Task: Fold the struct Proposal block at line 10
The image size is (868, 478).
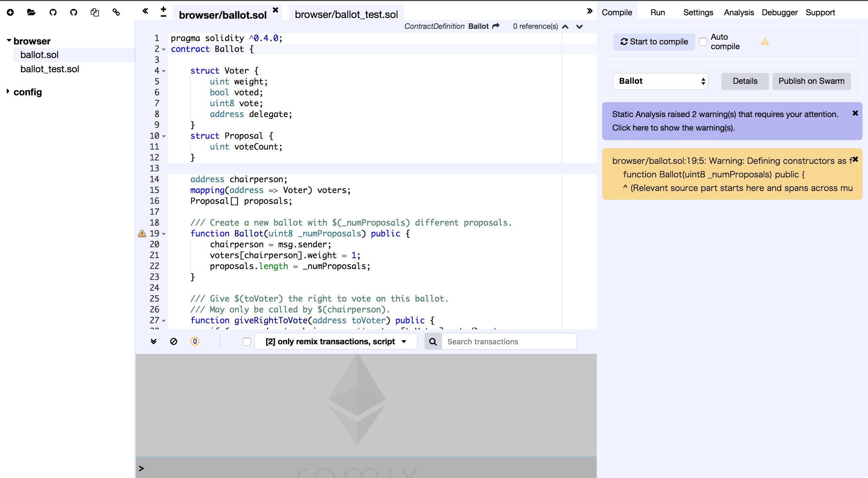Action: 164,136
